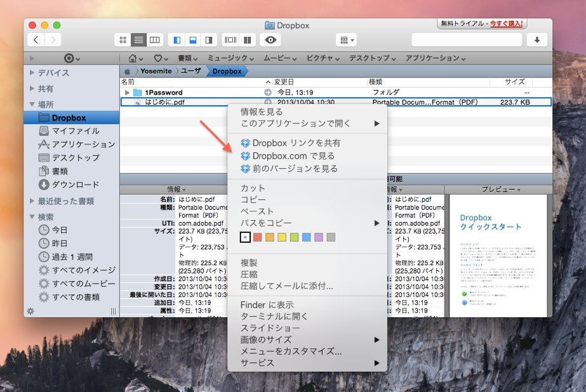Pick the blue label color swatch
Viewport: 586px width, 392px height.
point(307,237)
